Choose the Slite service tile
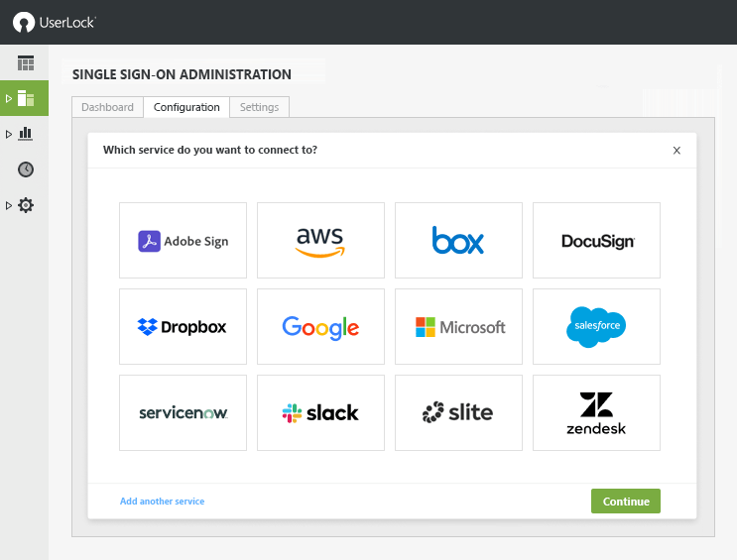The image size is (737, 560). [458, 412]
